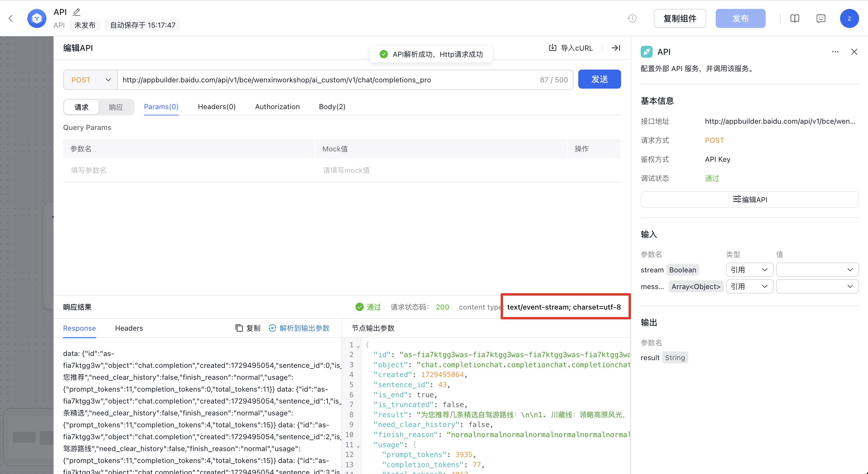868x474 pixels.
Task: Click the import cURL icon
Action: pos(553,48)
